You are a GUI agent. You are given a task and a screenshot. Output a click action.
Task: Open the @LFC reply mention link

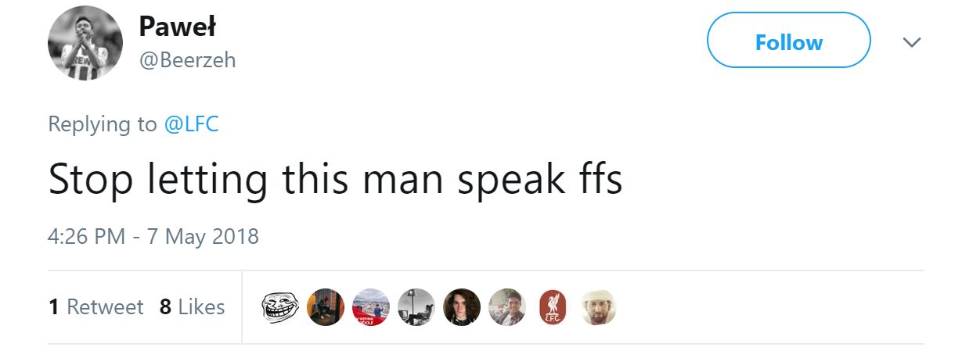191,124
